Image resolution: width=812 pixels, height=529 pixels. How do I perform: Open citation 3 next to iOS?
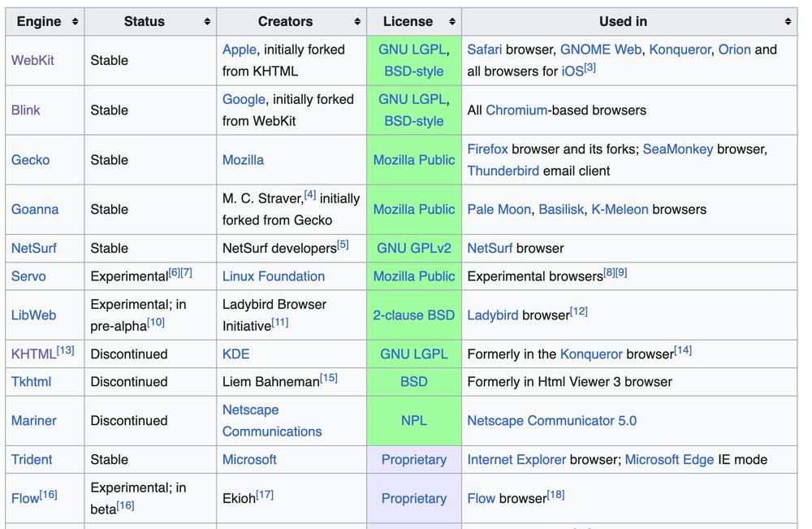pyautogui.click(x=590, y=68)
